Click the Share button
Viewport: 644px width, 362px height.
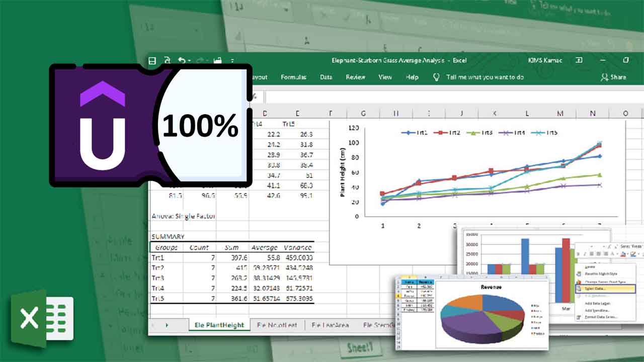pos(613,77)
